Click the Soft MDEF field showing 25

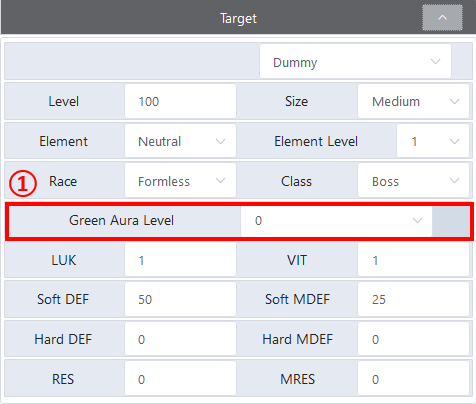coord(413,299)
